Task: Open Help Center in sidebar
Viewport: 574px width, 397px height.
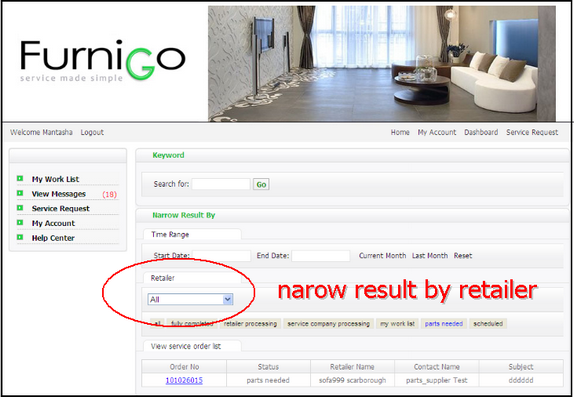Action: pos(53,238)
